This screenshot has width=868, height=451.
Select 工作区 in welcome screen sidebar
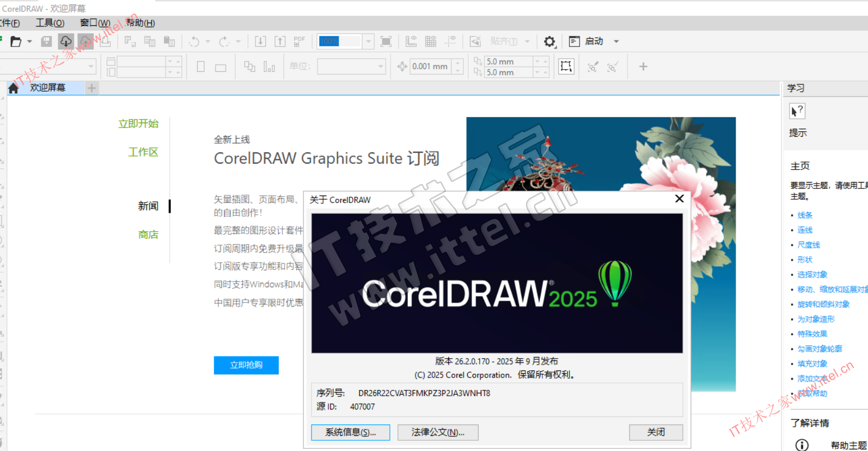[143, 152]
